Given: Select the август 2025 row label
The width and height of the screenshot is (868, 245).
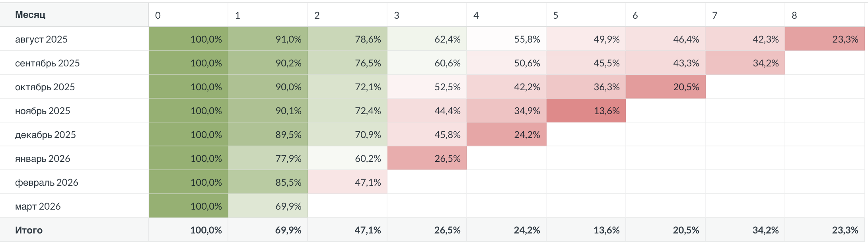Looking at the screenshot, I should point(41,39).
